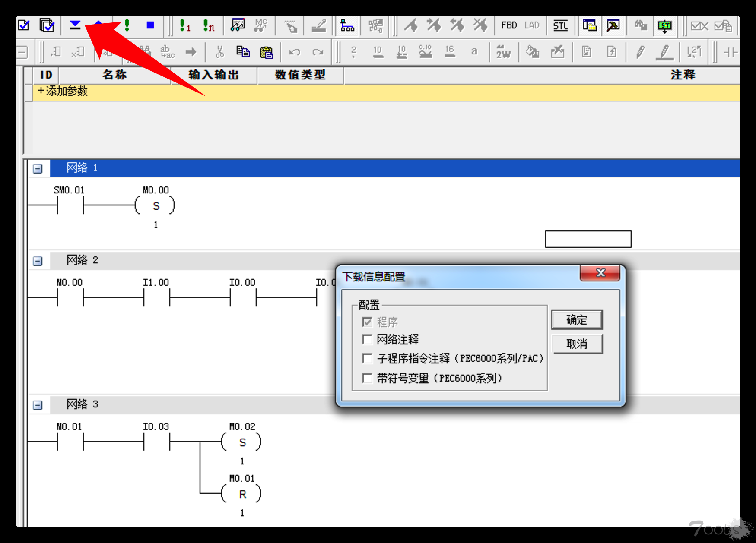Click the find replace ab-ac icon
Screen dimensions: 756x543
coord(168,52)
